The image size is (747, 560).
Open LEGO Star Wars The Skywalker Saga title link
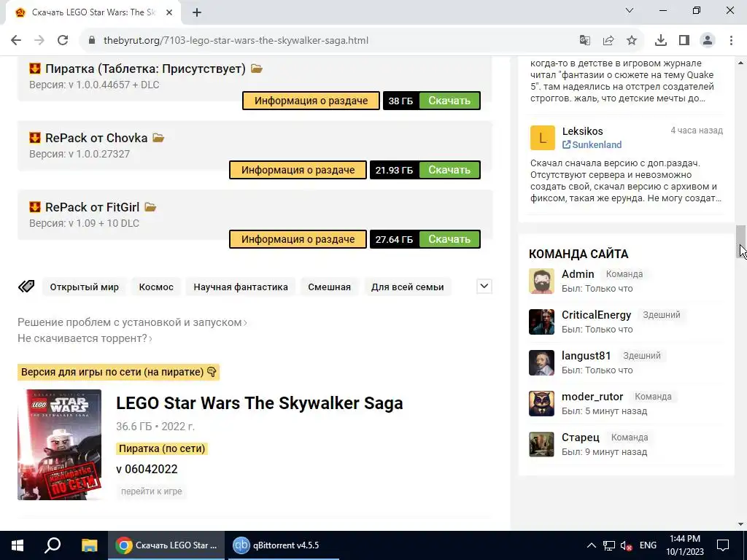[260, 402]
